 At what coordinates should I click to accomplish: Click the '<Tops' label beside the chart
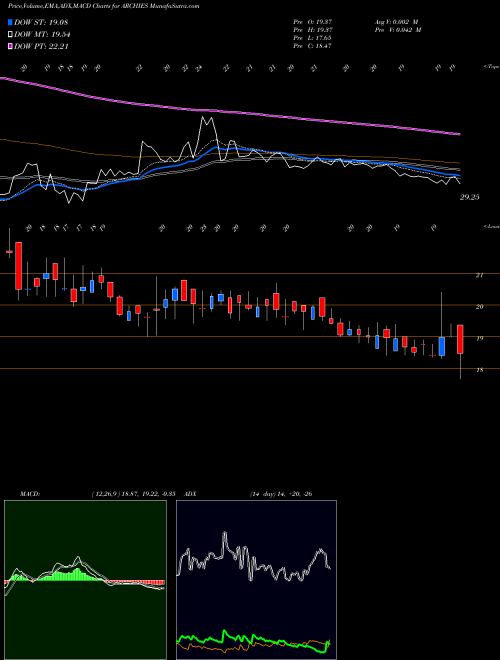[492, 67]
